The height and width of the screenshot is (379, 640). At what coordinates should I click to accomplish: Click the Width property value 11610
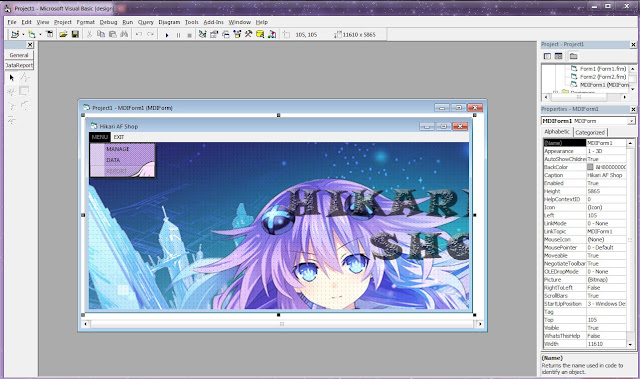click(595, 344)
